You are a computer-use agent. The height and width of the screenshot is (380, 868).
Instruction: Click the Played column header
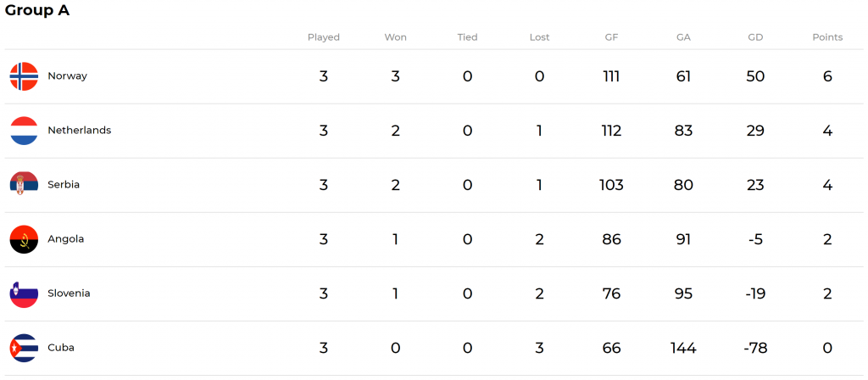pyautogui.click(x=323, y=37)
